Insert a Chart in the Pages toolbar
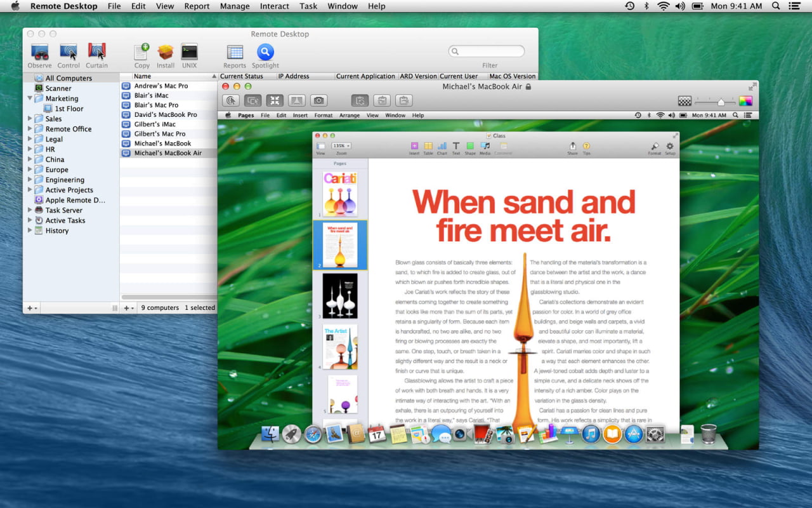The height and width of the screenshot is (508, 812). pos(442,147)
